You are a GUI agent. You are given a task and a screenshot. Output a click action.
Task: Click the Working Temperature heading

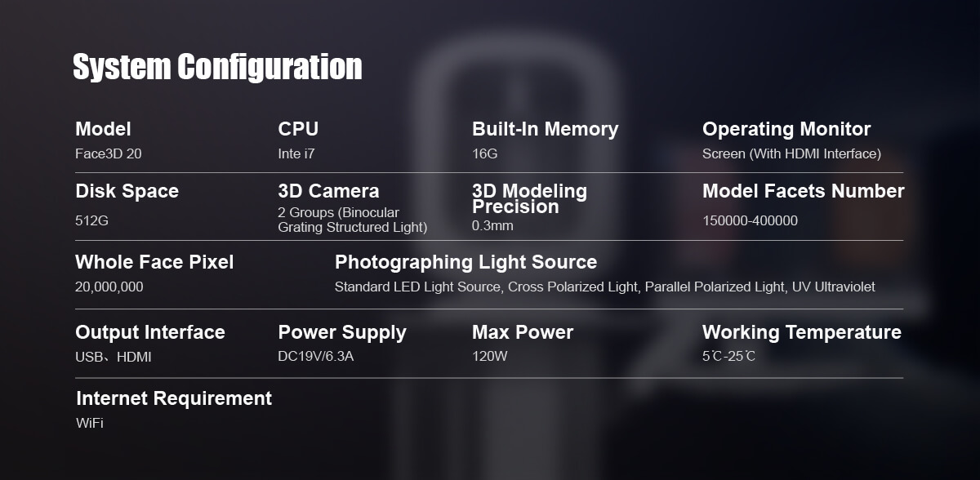801,332
